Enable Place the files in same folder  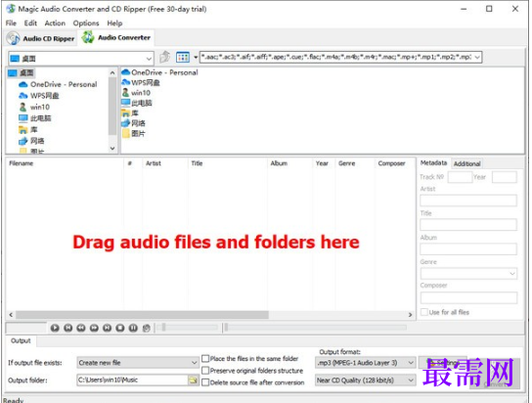[205, 359]
